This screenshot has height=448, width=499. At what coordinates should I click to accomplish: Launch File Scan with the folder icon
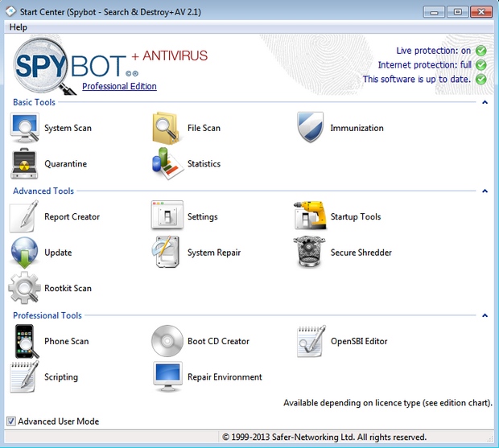click(x=167, y=128)
